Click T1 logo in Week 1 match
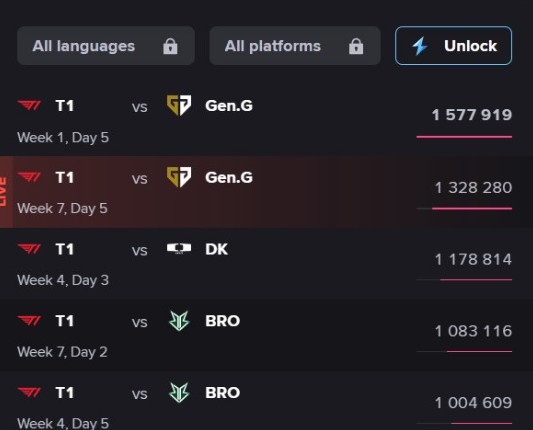Viewport: 533px width, 430px height. [29, 105]
